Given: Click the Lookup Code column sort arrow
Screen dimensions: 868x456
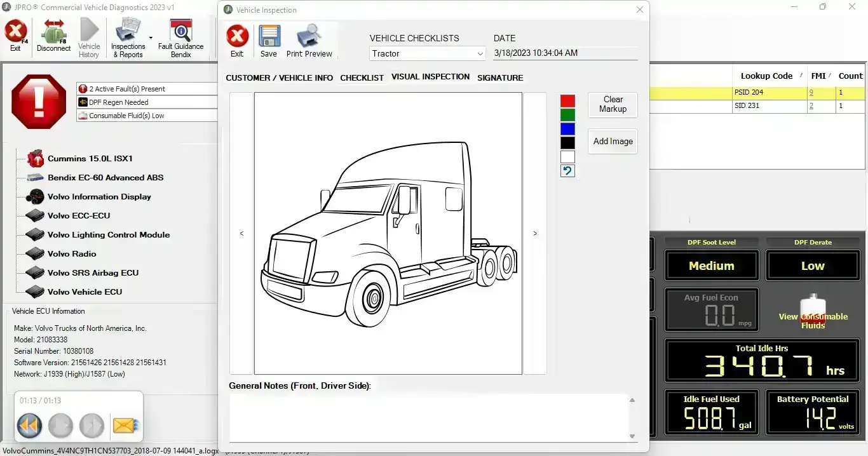Looking at the screenshot, I should [801, 76].
